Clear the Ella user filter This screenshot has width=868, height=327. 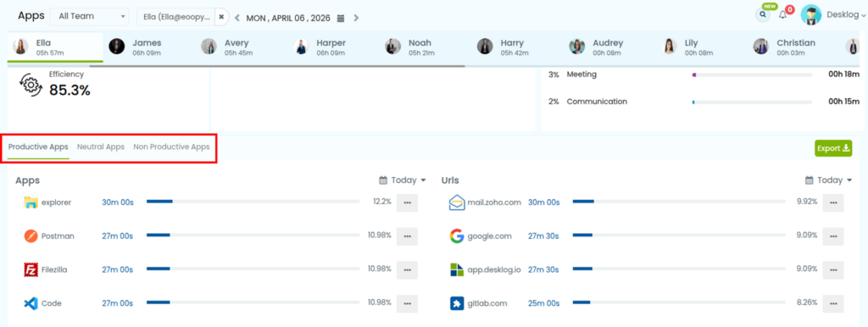pos(221,17)
